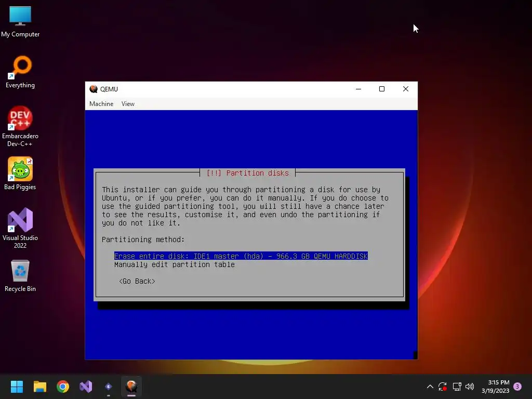
Task: Open the My Computer desktop icon
Action: coord(20,22)
